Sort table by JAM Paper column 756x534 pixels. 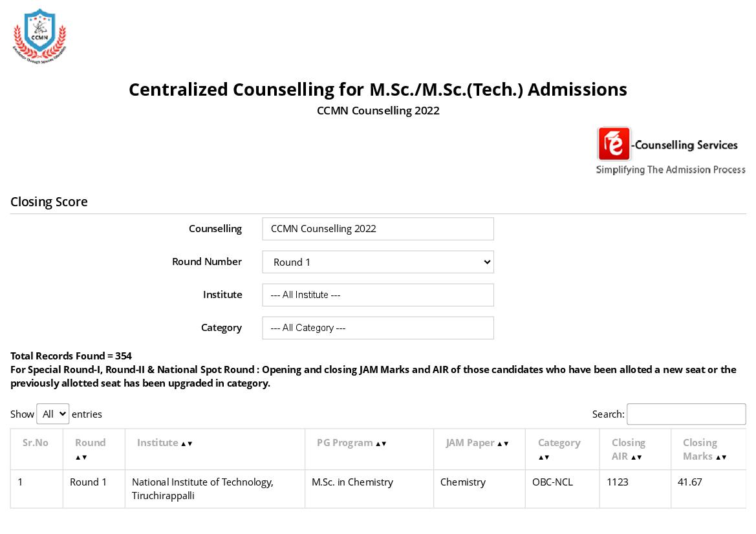click(502, 443)
